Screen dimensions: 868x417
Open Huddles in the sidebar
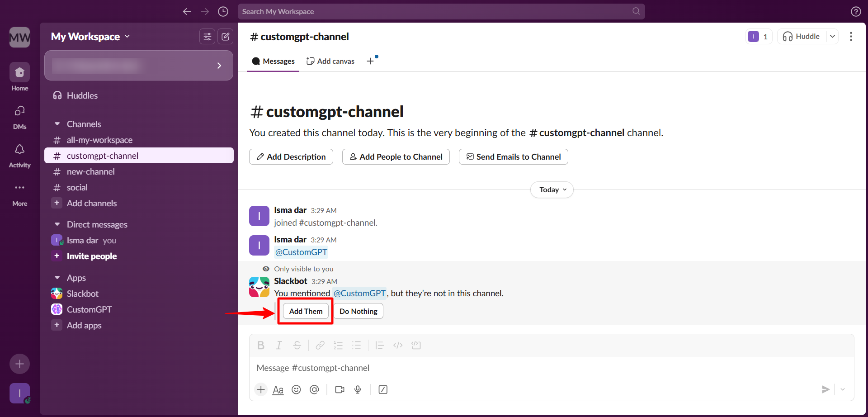(x=139, y=95)
